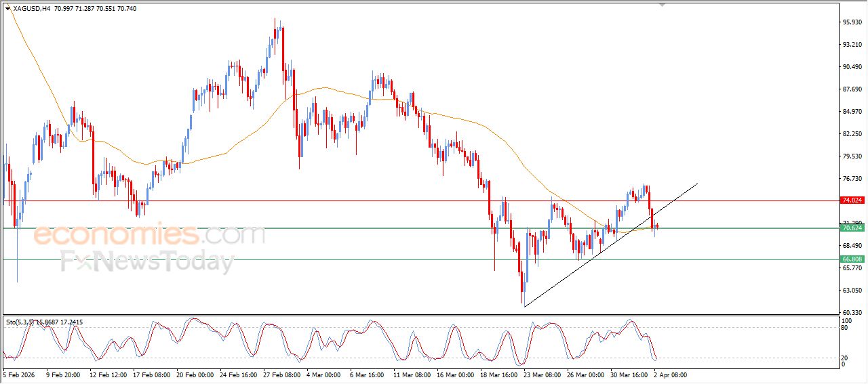Click the stochastic 20 level label
The height and width of the screenshot is (384, 868).
845,357
